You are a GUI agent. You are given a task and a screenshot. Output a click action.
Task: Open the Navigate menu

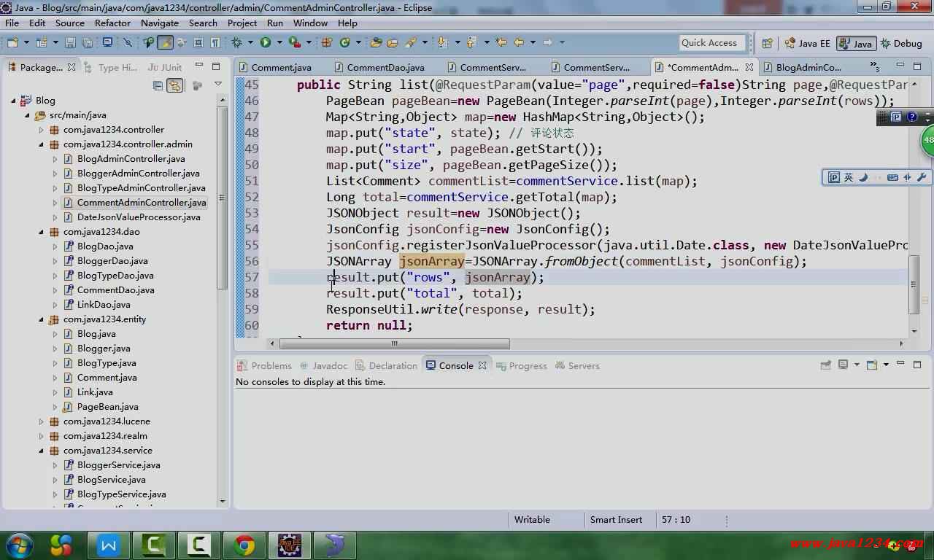pyautogui.click(x=159, y=23)
